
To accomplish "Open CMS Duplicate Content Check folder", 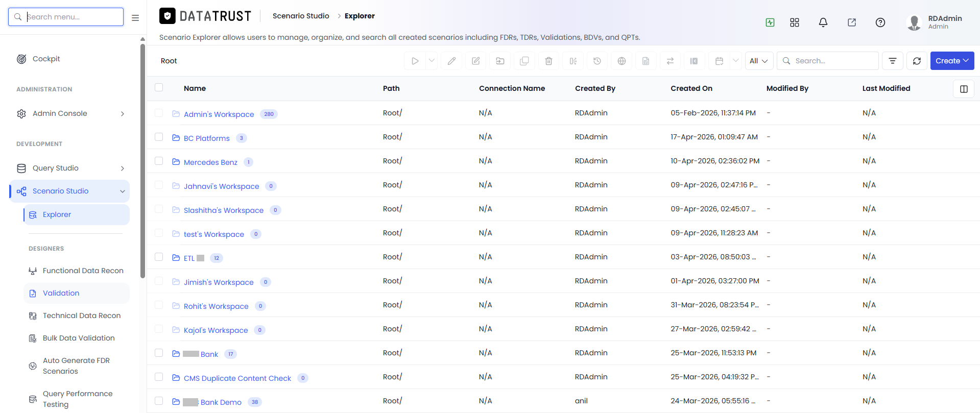I will pyautogui.click(x=237, y=378).
